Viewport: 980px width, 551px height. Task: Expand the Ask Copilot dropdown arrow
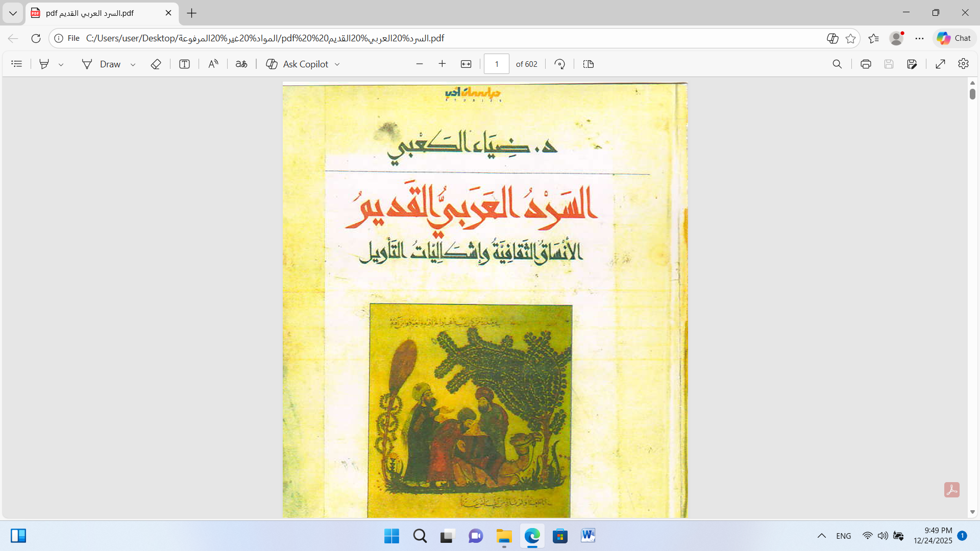click(337, 64)
